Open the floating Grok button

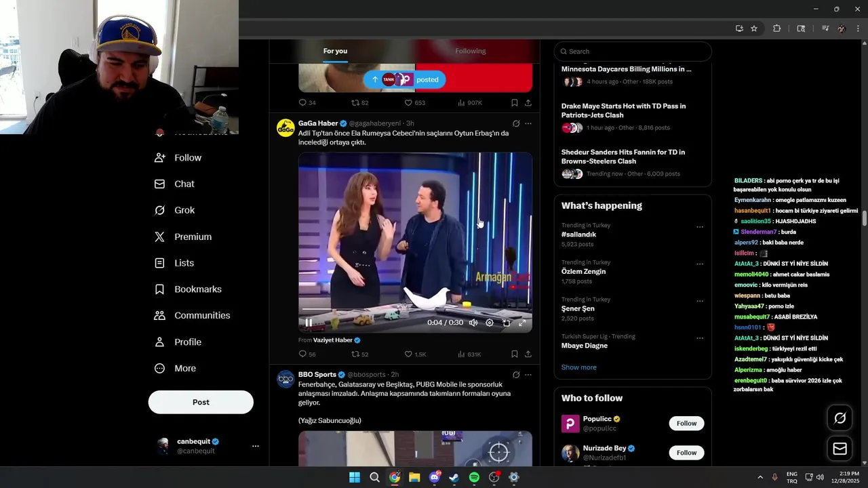[x=840, y=418]
